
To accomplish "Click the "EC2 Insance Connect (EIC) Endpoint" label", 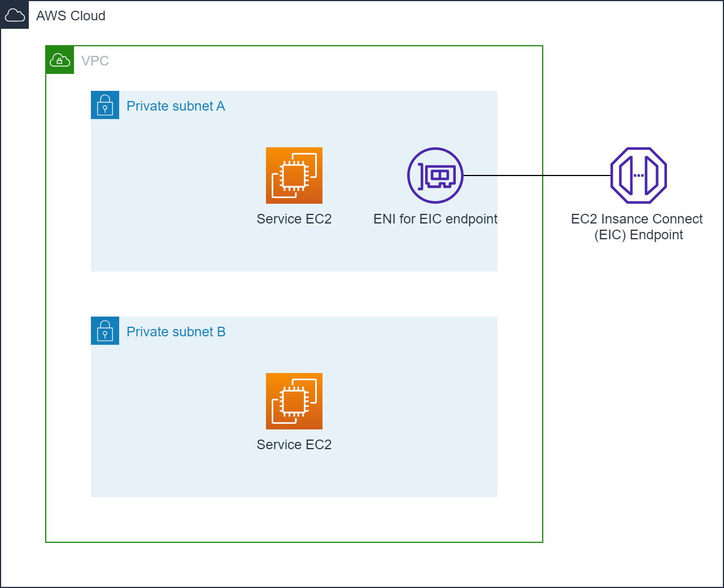I will [637, 227].
